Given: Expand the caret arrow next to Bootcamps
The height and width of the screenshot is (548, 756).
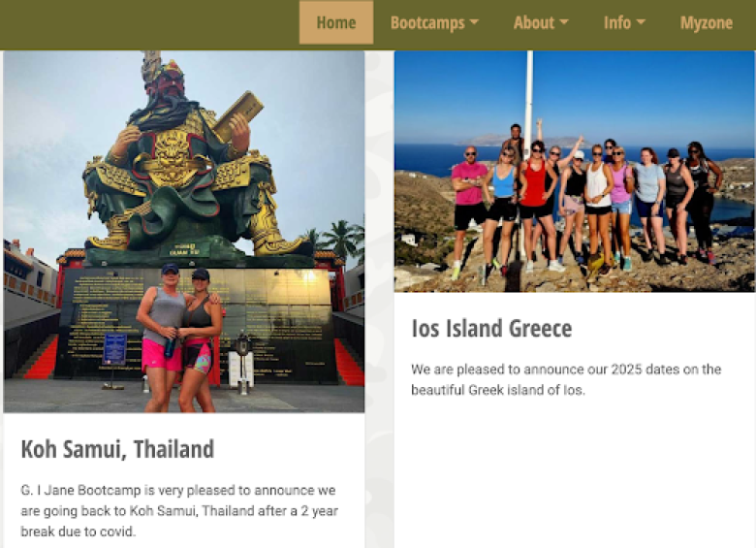Looking at the screenshot, I should 474,22.
